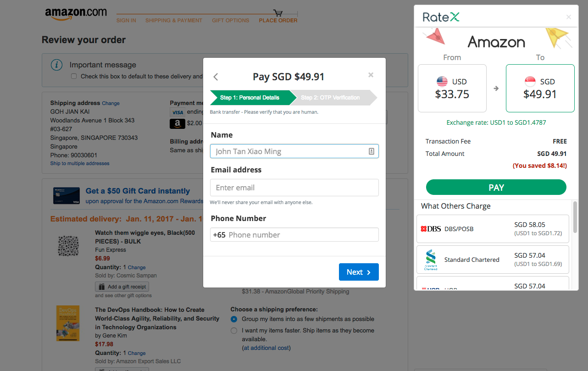This screenshot has width=588, height=371.
Task: Click Get a $50 Gift Card instantly link
Action: pyautogui.click(x=138, y=191)
